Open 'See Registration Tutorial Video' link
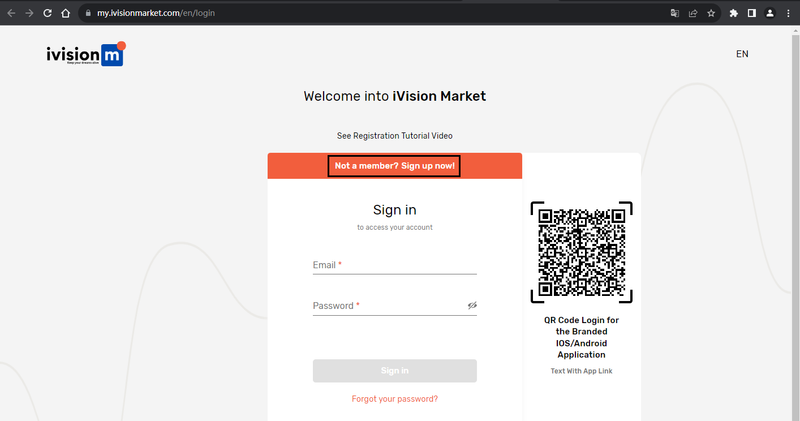 point(394,136)
